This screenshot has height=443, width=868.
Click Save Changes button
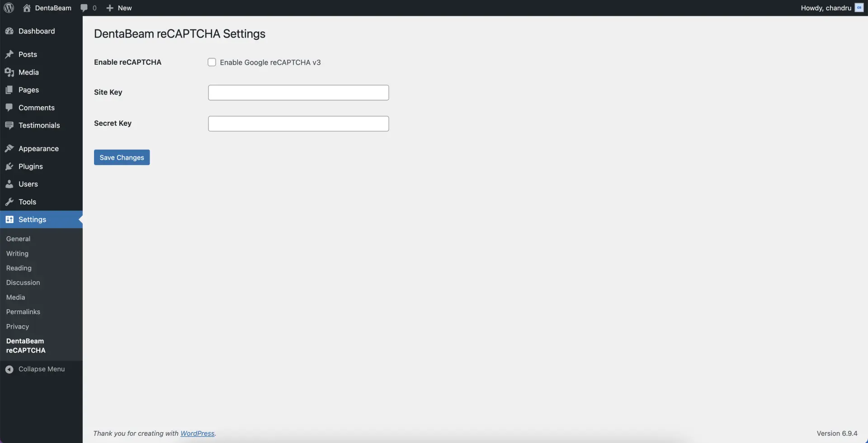[122, 157]
